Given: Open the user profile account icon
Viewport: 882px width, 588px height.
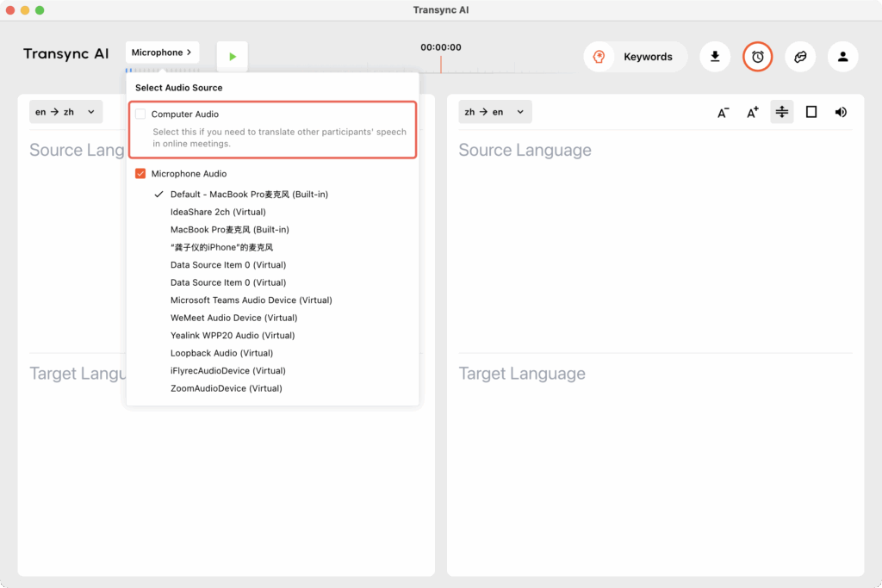Looking at the screenshot, I should (x=842, y=57).
